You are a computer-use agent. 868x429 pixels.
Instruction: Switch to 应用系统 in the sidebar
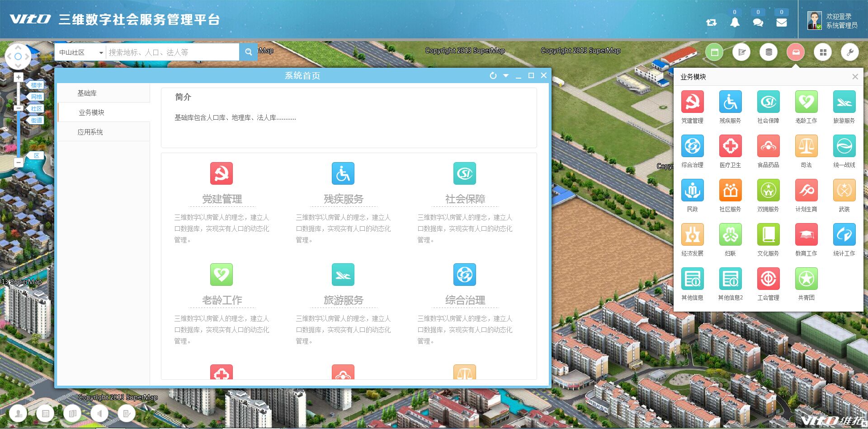[x=90, y=132]
